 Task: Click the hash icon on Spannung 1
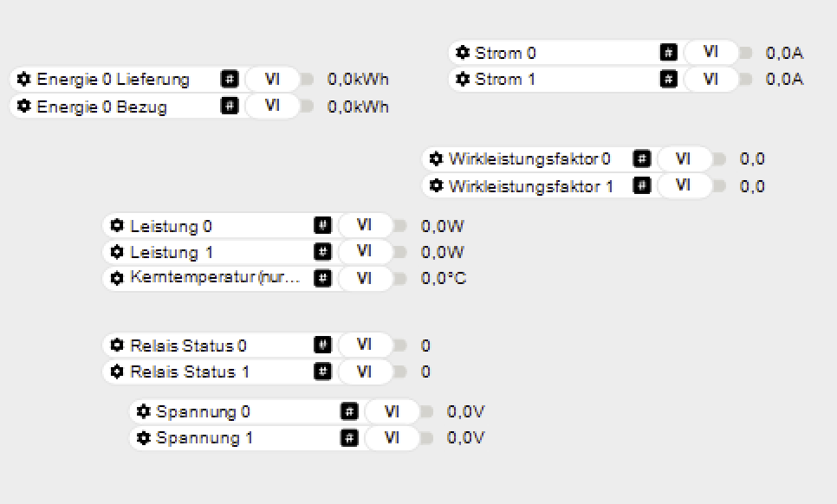click(x=348, y=437)
